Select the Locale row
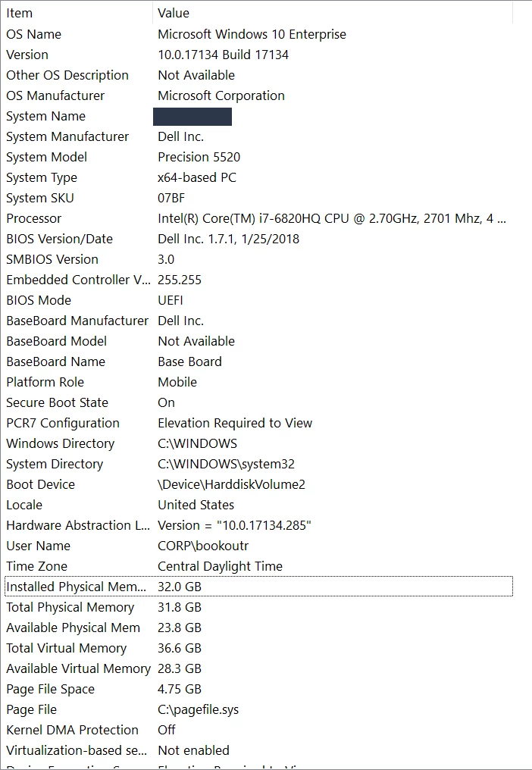Viewport: 532px width, 770px height. pyautogui.click(x=259, y=505)
